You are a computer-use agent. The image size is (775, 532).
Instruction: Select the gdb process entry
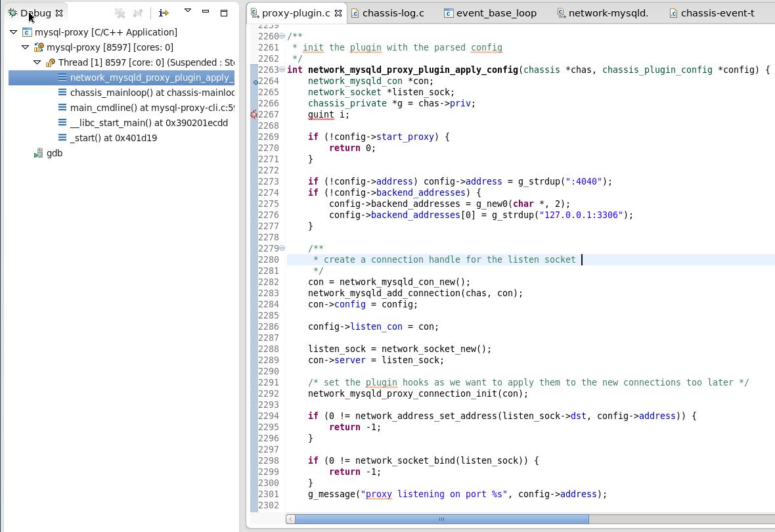click(55, 153)
